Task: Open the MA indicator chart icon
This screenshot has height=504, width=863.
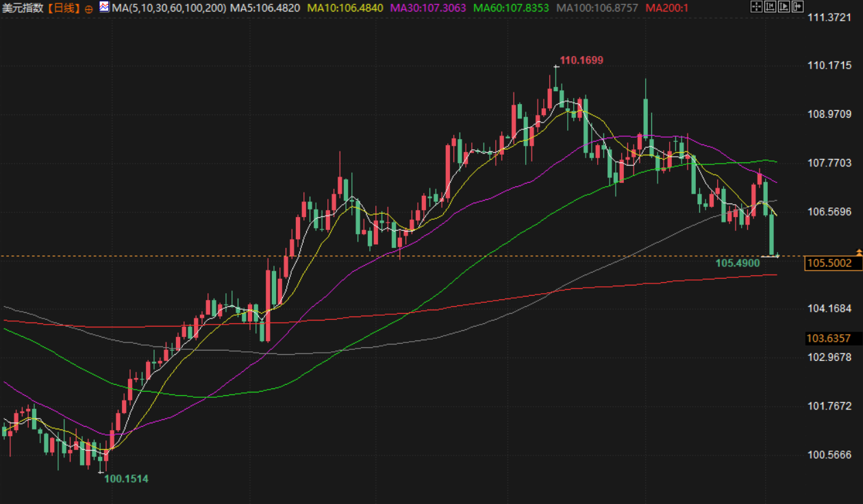Action: (103, 8)
